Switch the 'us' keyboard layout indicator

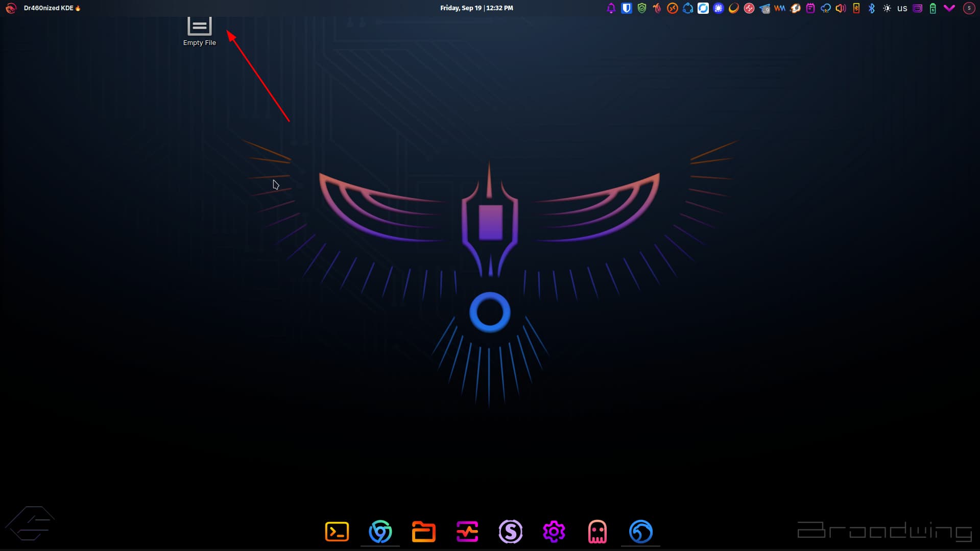tap(902, 8)
